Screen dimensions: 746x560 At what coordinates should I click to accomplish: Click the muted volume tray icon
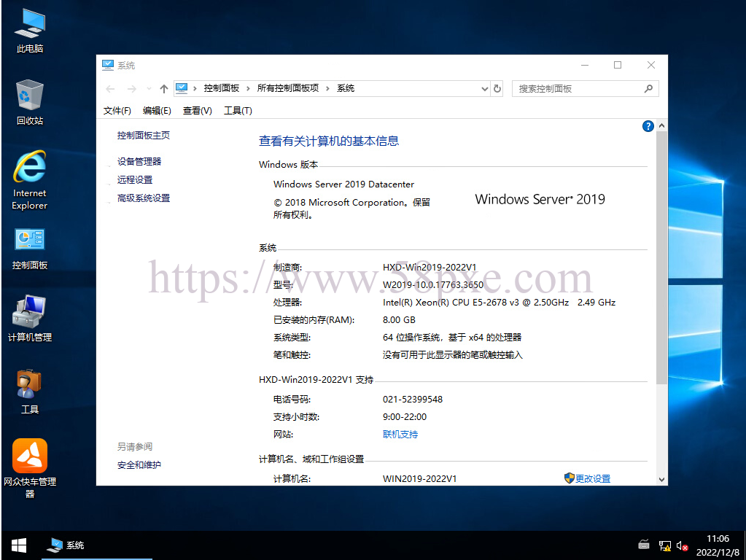(x=683, y=545)
